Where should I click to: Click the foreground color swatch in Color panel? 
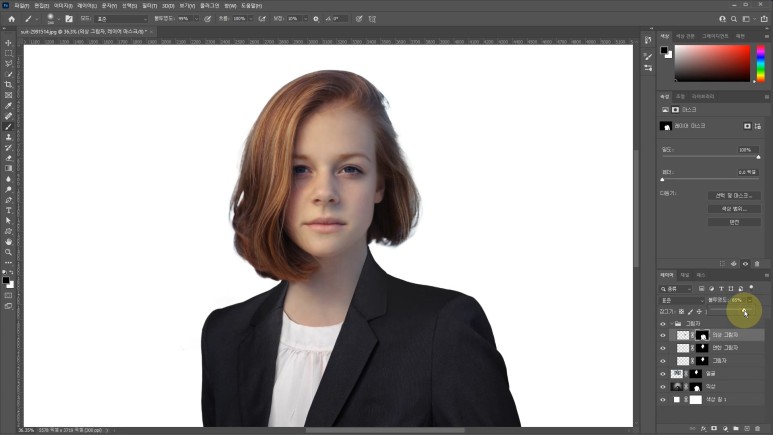click(664, 50)
